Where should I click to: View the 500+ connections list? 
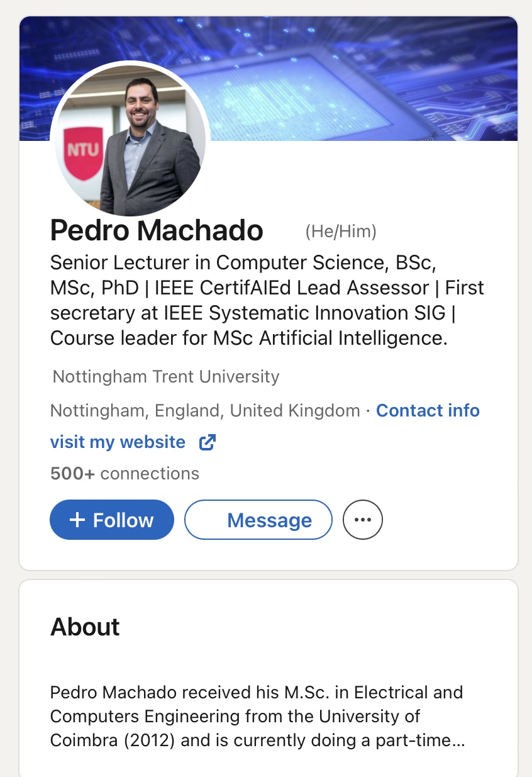[125, 474]
